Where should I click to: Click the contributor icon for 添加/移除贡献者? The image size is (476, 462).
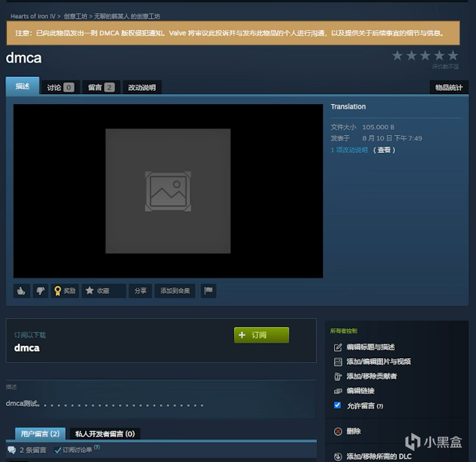338,377
